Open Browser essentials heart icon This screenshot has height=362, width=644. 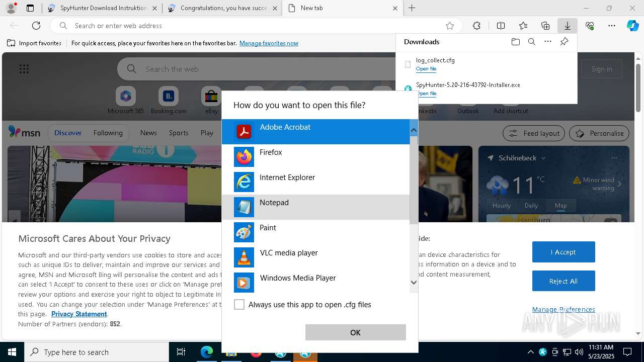click(x=590, y=26)
